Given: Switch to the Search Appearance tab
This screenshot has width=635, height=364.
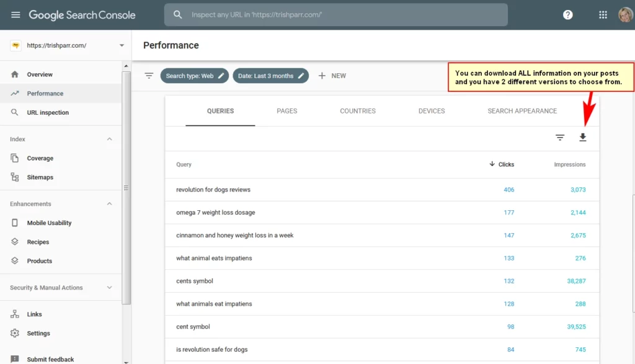Looking at the screenshot, I should tap(522, 111).
